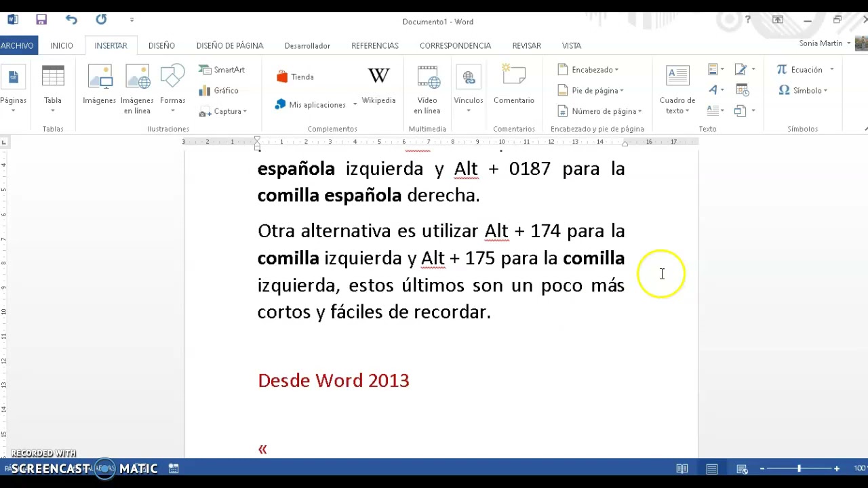Click the Ecuación pi button
868x488 pixels.
(x=799, y=70)
